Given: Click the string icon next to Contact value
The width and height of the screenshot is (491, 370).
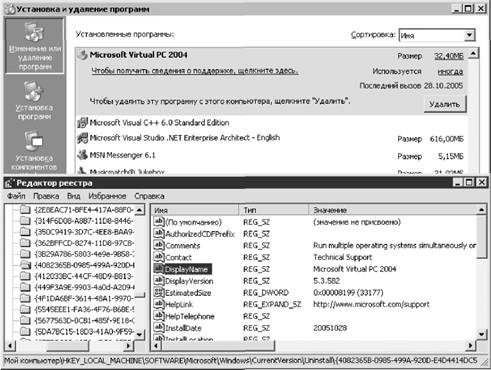Looking at the screenshot, I should point(159,257).
